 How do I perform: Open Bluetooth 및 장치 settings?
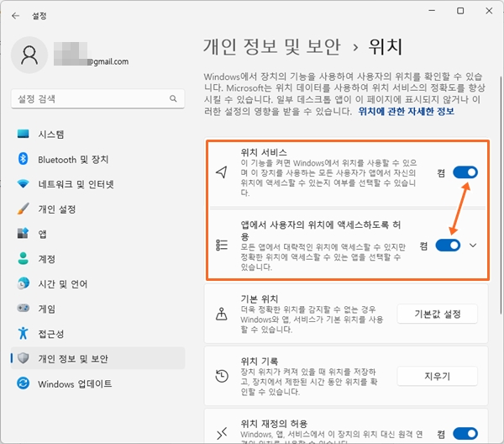97,159
